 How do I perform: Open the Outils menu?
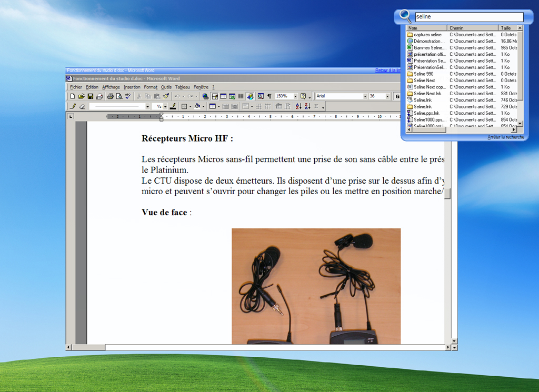click(x=166, y=87)
